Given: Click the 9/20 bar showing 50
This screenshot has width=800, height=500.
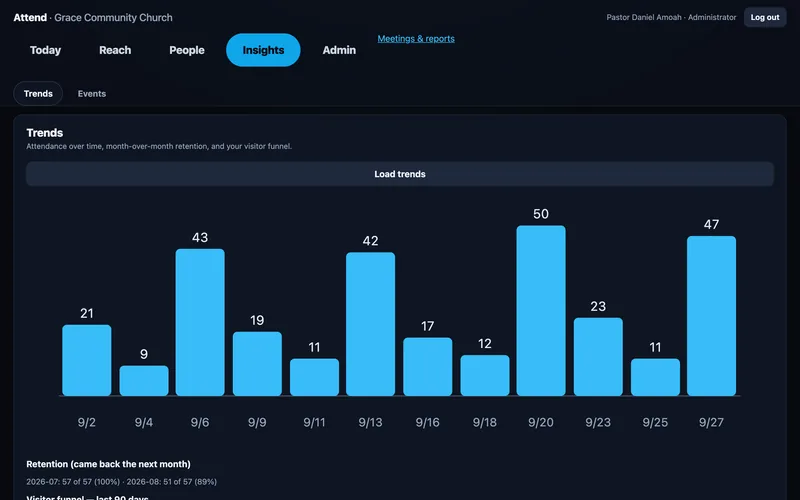Looking at the screenshot, I should [541, 311].
